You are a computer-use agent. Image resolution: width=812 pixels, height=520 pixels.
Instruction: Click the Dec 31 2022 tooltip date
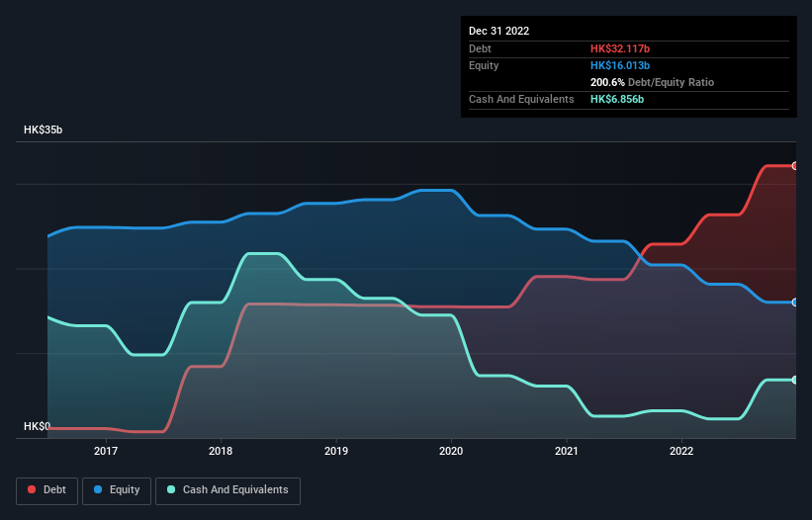click(x=498, y=31)
